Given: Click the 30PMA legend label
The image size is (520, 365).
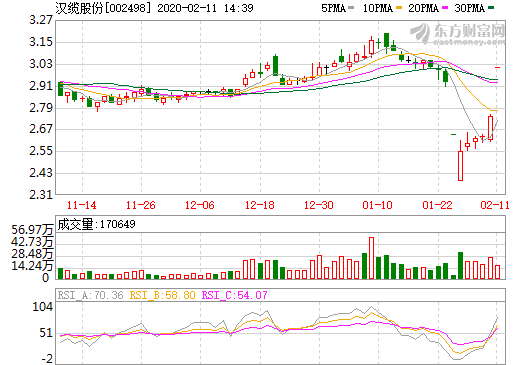Looking at the screenshot, I should (469, 8).
